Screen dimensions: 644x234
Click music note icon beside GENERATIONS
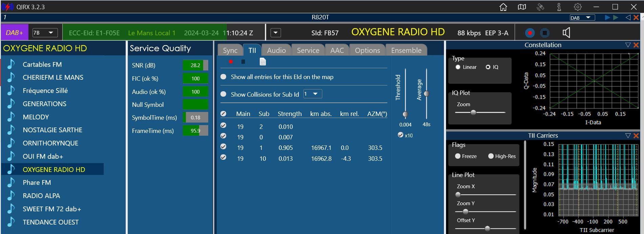pyautogui.click(x=11, y=103)
